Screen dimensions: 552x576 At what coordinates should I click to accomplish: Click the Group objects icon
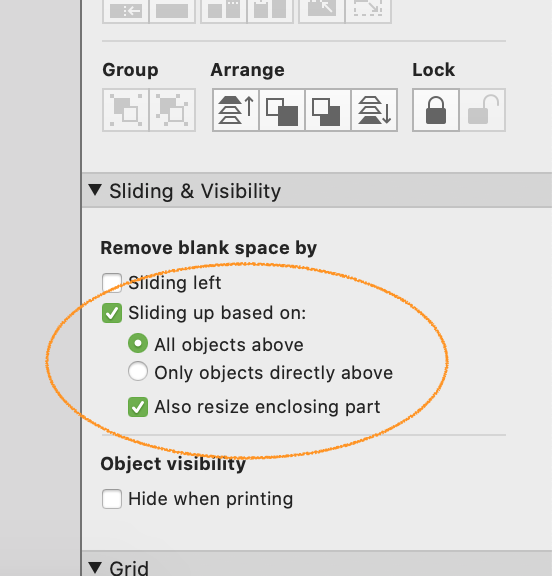(x=126, y=110)
